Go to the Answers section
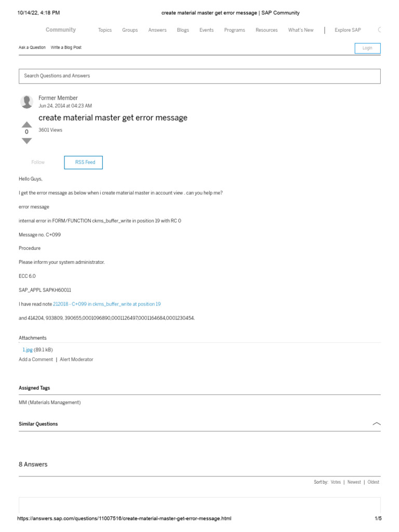399x532 pixels. (x=157, y=30)
